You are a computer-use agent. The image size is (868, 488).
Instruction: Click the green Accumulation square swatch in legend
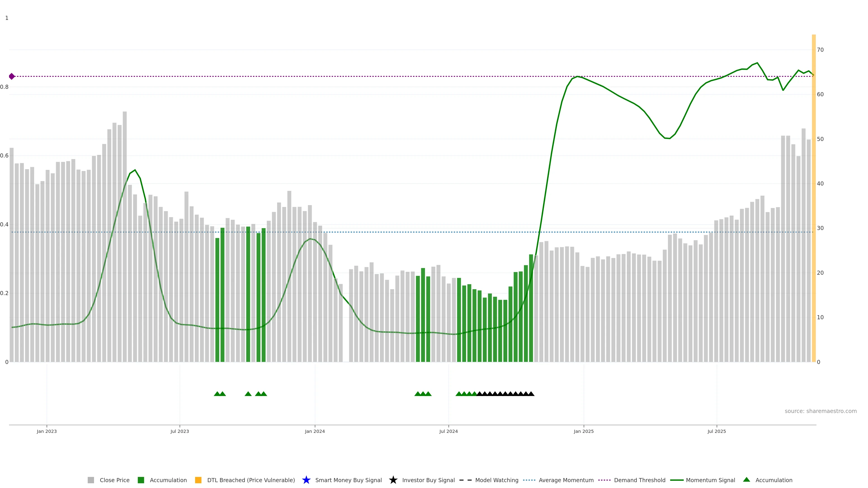141,480
